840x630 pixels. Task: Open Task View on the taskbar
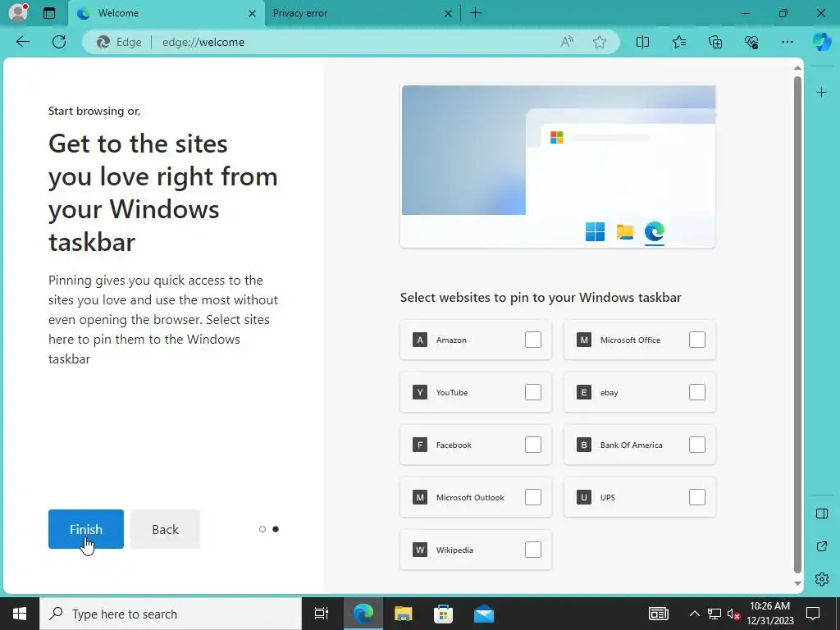pyautogui.click(x=321, y=614)
